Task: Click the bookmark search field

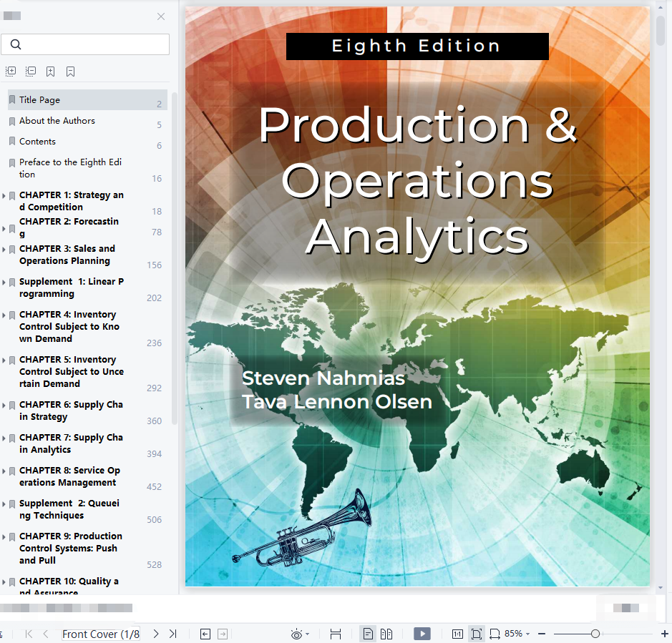Action: [x=85, y=44]
